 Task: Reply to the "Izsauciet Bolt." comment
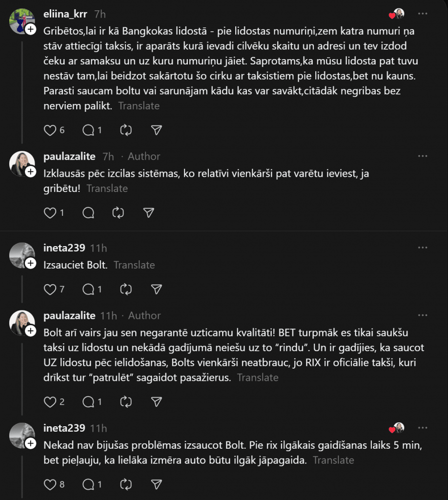(x=88, y=289)
